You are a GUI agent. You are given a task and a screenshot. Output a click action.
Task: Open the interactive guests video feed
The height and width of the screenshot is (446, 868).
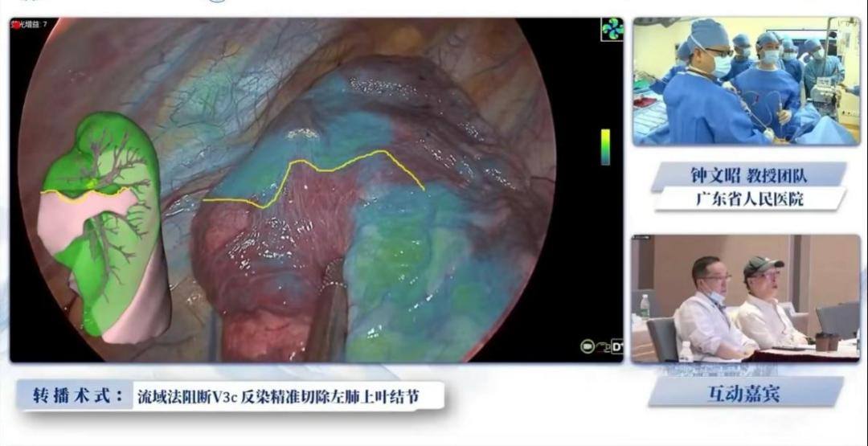(x=745, y=299)
